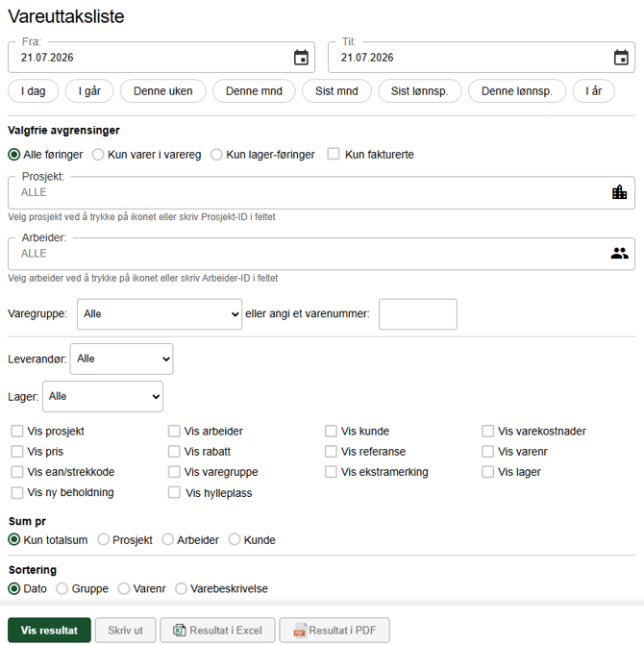Click the worker people icon
644x645 pixels.
[619, 254]
